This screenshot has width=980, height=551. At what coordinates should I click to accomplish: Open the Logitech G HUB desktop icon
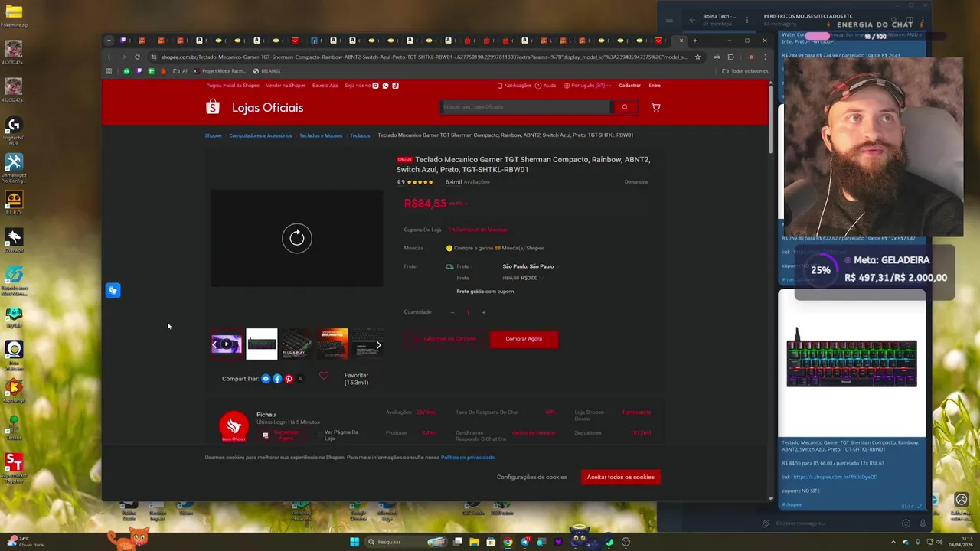[x=14, y=130]
